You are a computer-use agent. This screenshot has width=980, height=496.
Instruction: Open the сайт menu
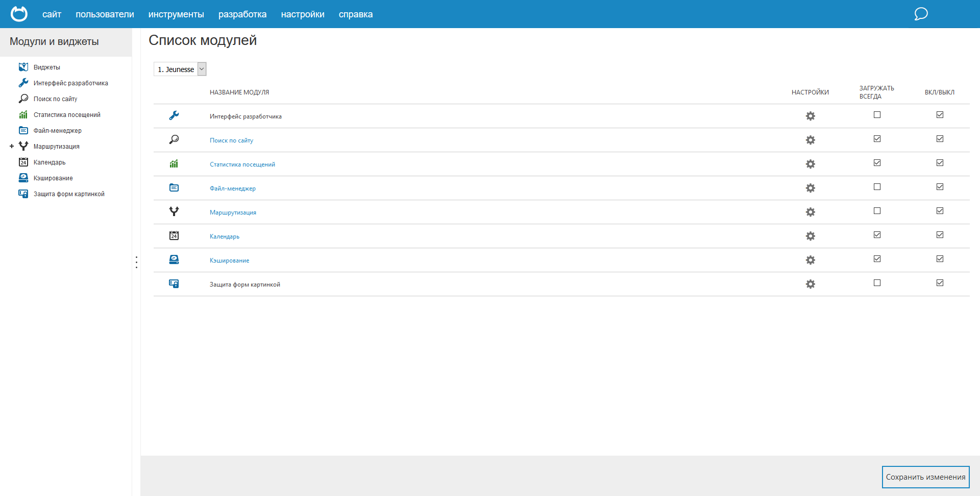[x=52, y=14]
